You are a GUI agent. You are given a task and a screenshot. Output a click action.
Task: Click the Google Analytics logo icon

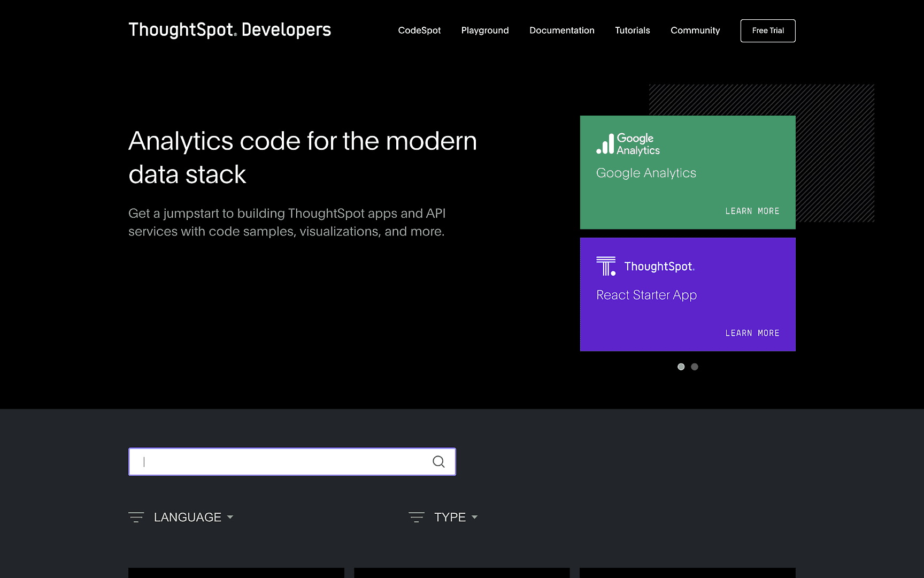(x=605, y=144)
